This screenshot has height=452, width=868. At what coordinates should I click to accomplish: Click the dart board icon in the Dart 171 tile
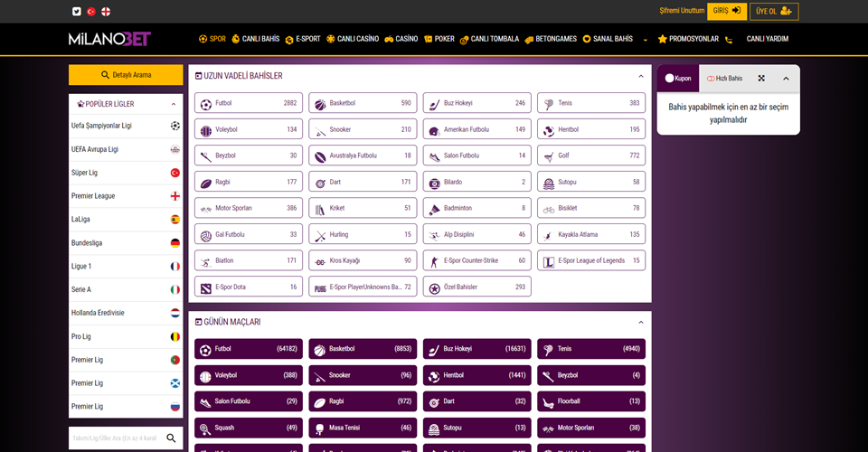320,184
